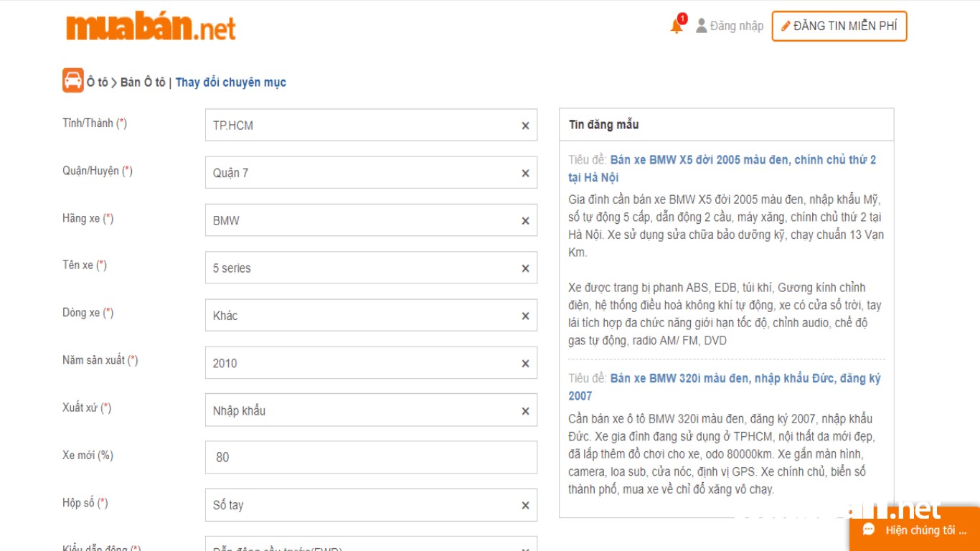Click the car category icon

click(x=73, y=81)
